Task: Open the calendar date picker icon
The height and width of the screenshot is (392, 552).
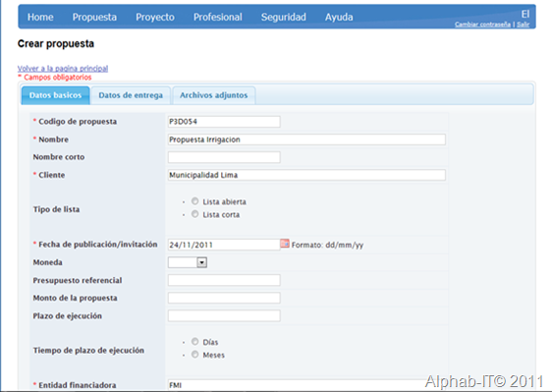Action: (285, 244)
